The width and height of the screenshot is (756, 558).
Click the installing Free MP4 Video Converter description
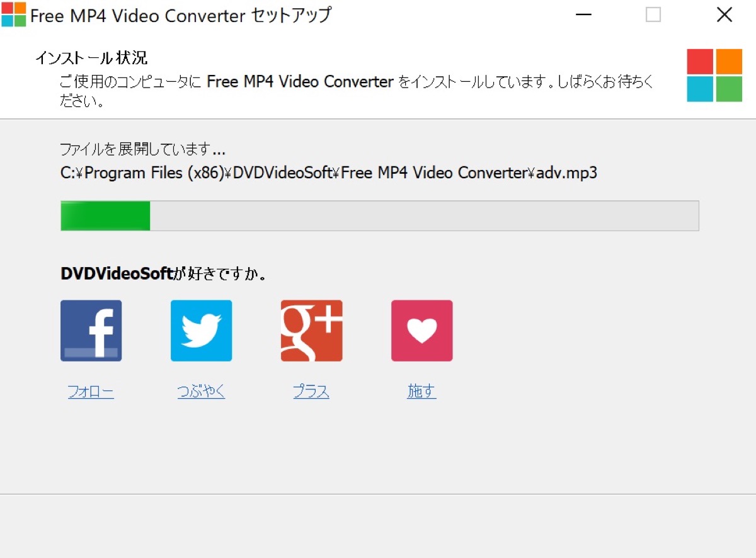pos(357,91)
